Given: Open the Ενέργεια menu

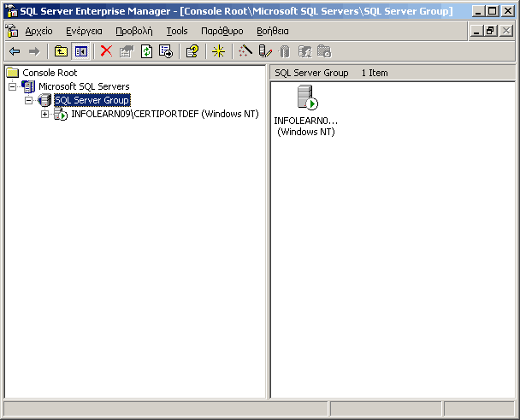Looking at the screenshot, I should click(84, 31).
